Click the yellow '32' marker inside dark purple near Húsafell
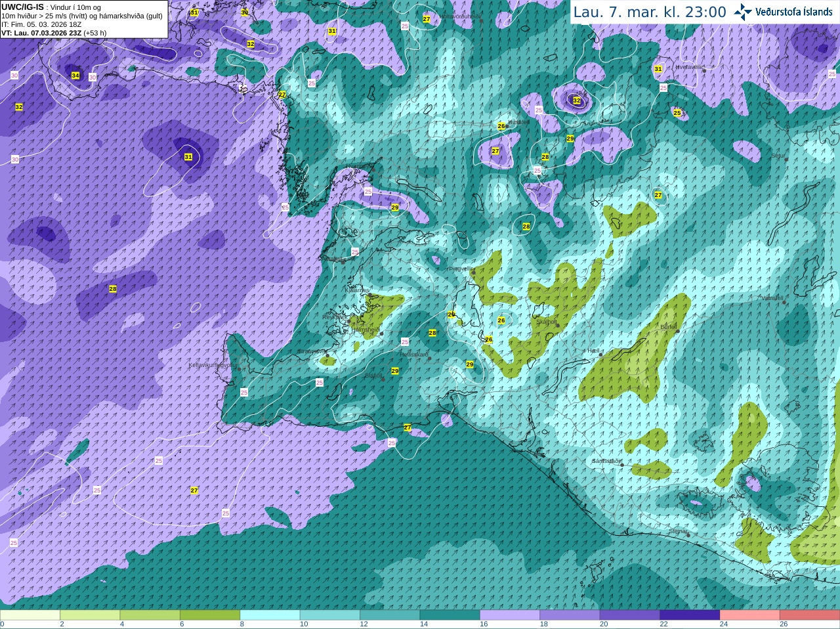840x629 pixels. 577,100
